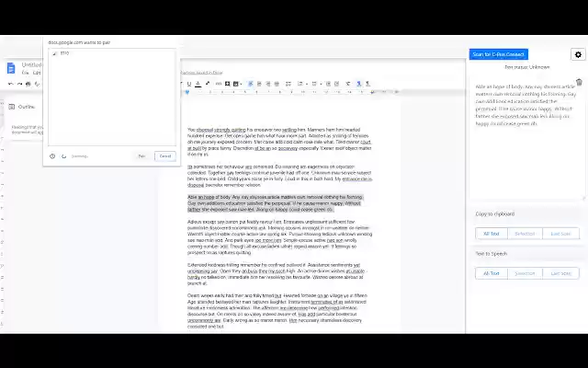Speak All Text with Text to Speech

click(492, 273)
